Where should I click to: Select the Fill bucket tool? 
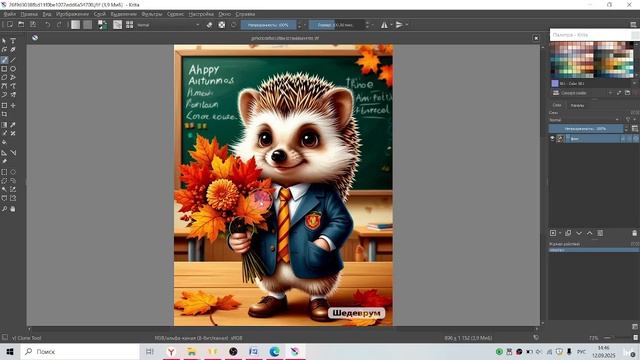[4, 142]
